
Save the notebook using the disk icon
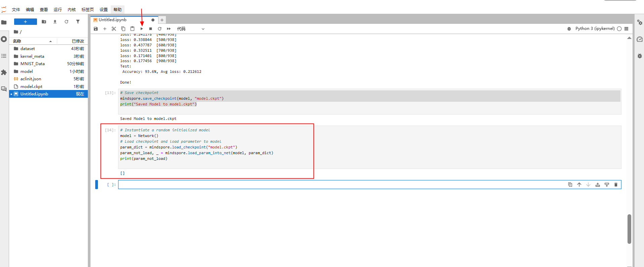pos(96,29)
